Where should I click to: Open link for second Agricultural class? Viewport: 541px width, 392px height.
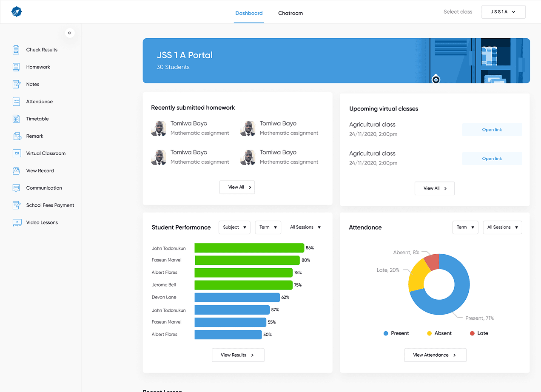pos(492,159)
